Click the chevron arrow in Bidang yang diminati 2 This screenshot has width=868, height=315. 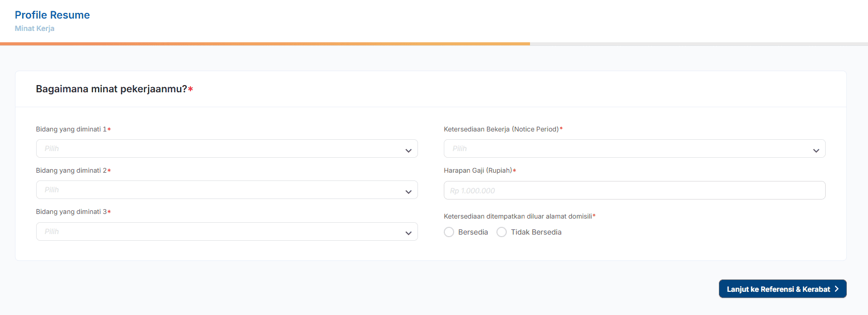point(408,192)
